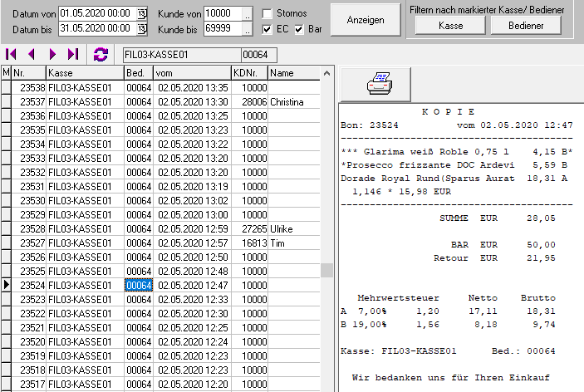Uncheck the Bar payment filter
Screen dimensions: 584x392
click(x=299, y=29)
